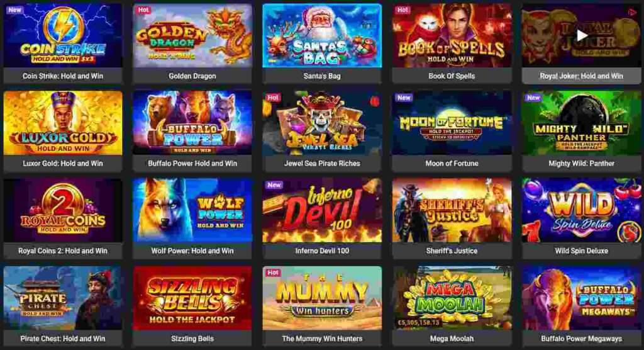Open the Coin Strike game thumbnail
Image resolution: width=644 pixels, height=350 pixels.
pyautogui.click(x=63, y=35)
